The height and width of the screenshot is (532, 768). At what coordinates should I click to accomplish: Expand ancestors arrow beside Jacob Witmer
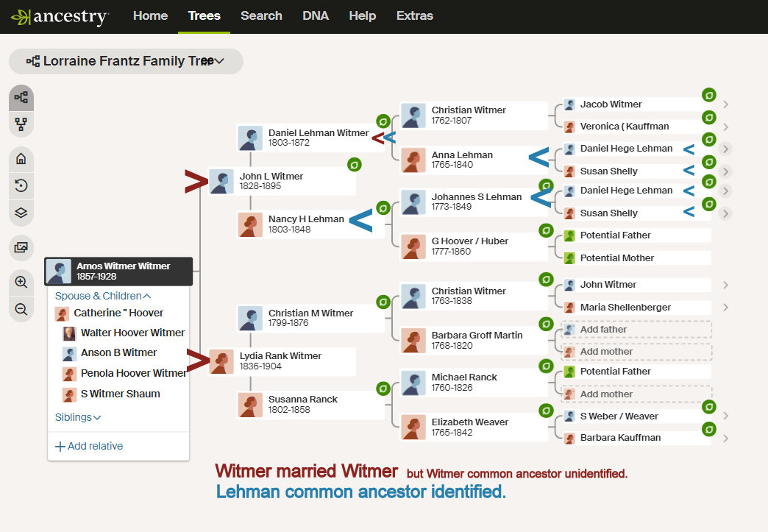pos(725,104)
